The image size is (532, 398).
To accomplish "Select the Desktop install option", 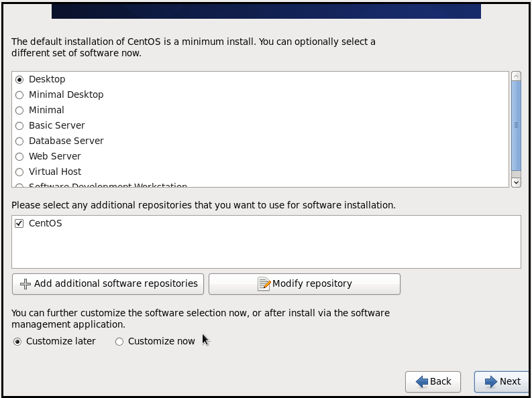I will [19, 80].
